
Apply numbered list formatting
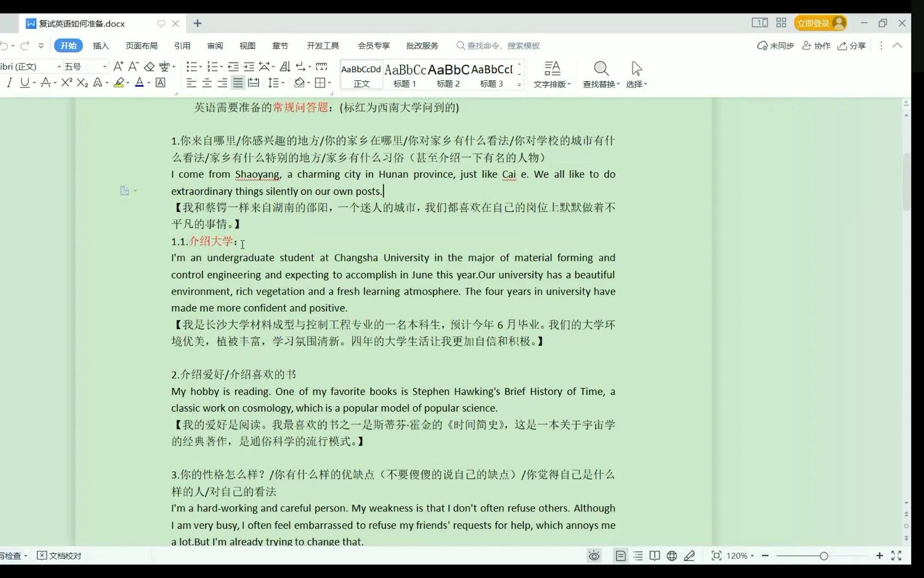[x=212, y=66]
